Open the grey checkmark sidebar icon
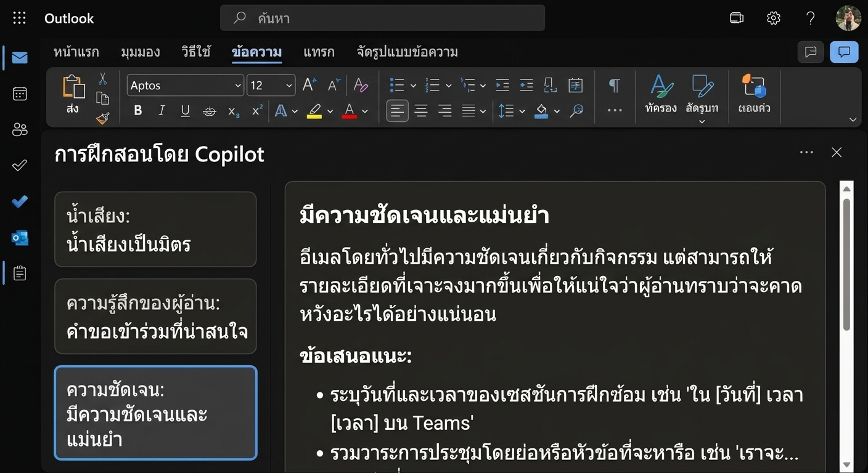868x473 pixels. point(20,165)
